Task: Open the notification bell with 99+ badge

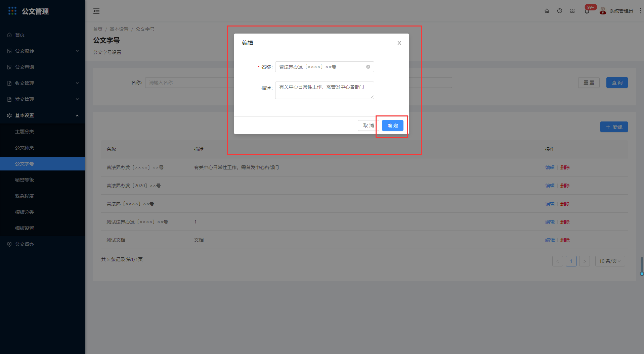Action: pos(587,11)
